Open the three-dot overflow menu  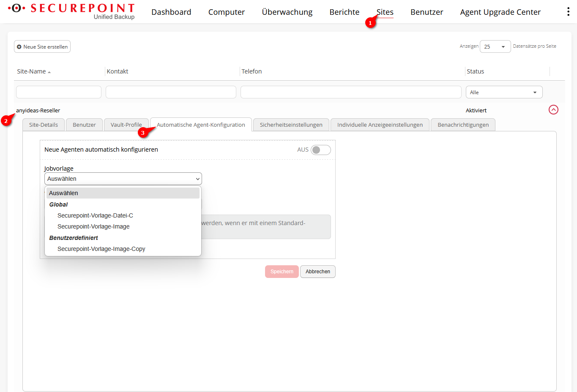tap(568, 12)
